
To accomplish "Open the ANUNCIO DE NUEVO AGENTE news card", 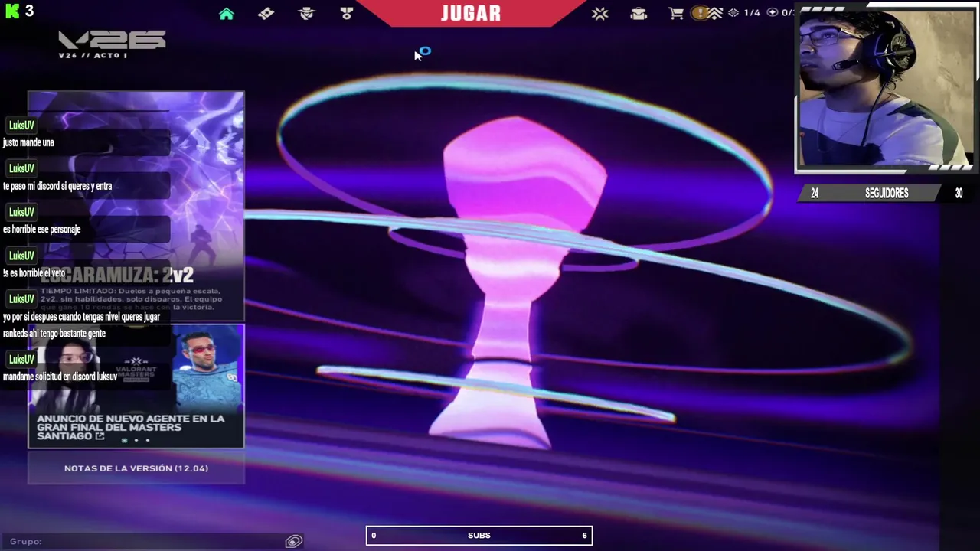I will point(136,386).
